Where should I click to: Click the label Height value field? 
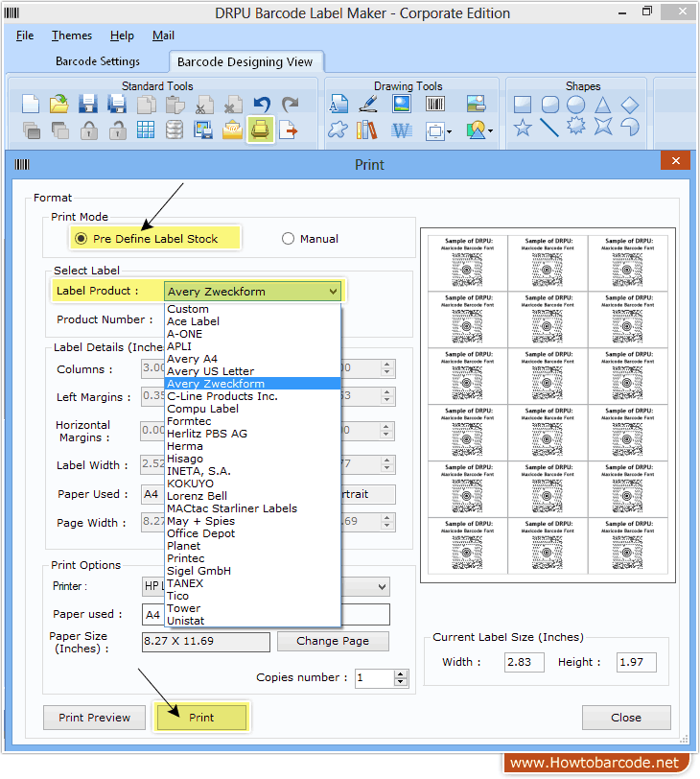click(x=637, y=662)
